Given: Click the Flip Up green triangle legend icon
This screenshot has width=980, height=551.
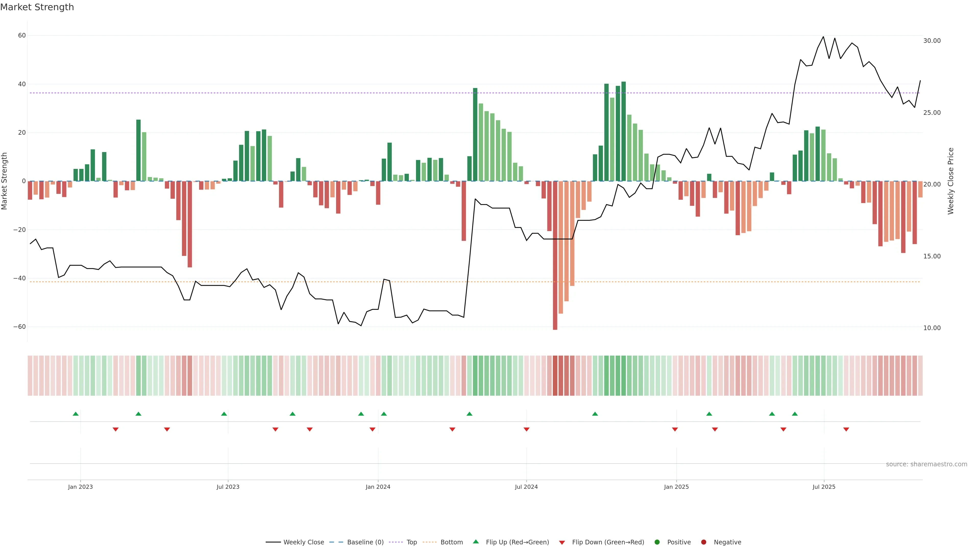Looking at the screenshot, I should [475, 542].
